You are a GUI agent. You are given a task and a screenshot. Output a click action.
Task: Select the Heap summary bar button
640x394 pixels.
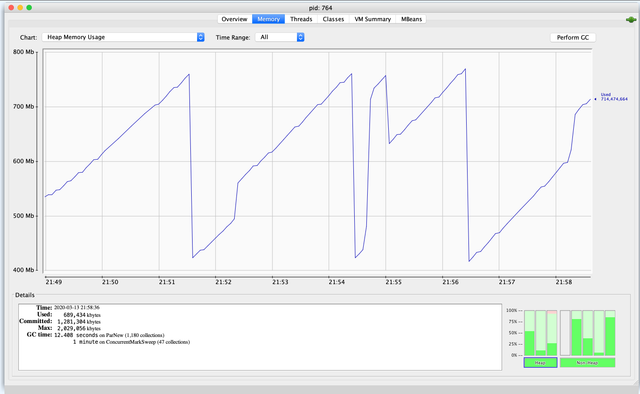tap(540, 363)
